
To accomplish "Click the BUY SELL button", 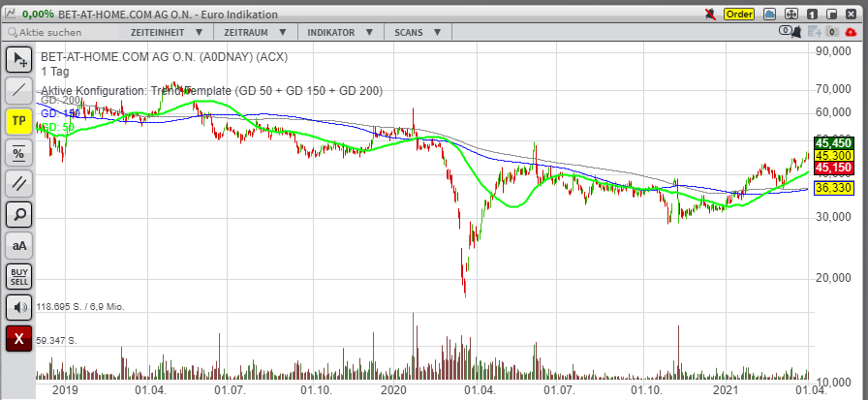I will [19, 276].
